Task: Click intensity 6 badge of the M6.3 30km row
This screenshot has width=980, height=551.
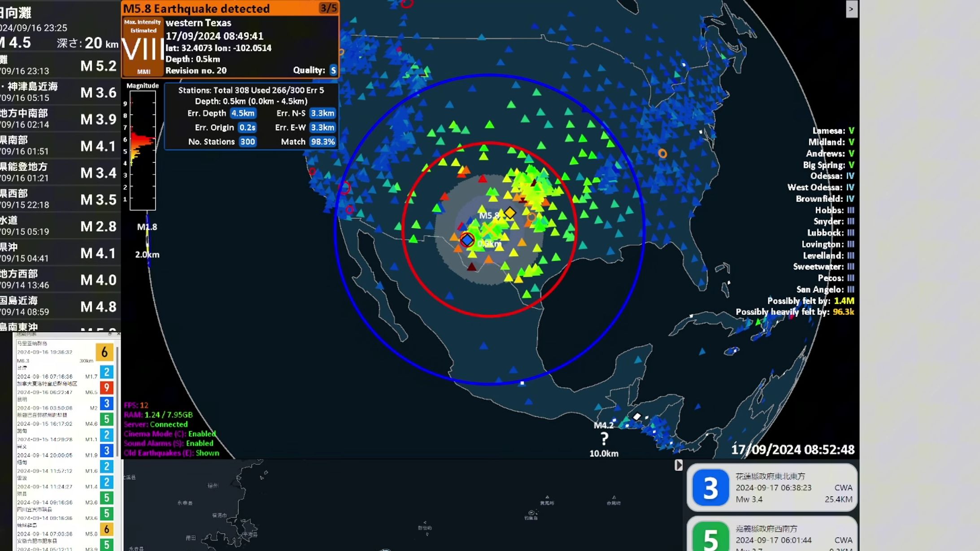Action: (105, 352)
